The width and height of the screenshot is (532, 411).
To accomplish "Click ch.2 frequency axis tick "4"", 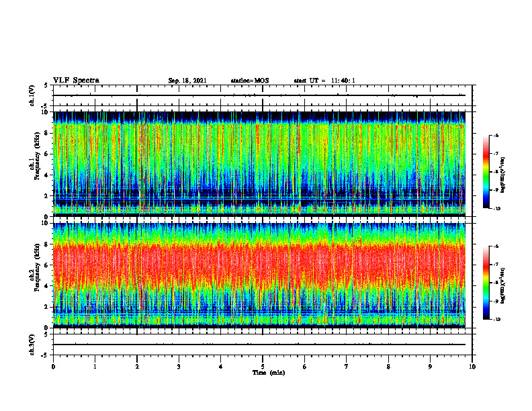I will (x=48, y=286).
